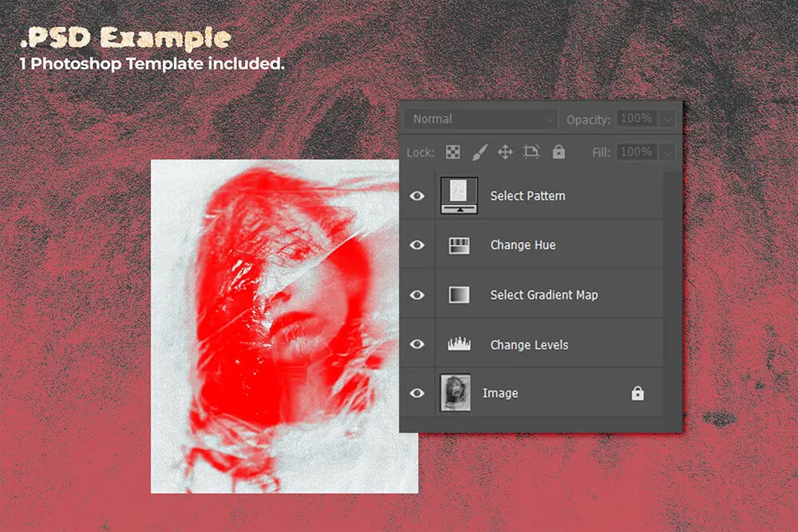Click the Hue/Saturation adjustment icon on Change Hue
The image size is (798, 532).
tap(459, 245)
